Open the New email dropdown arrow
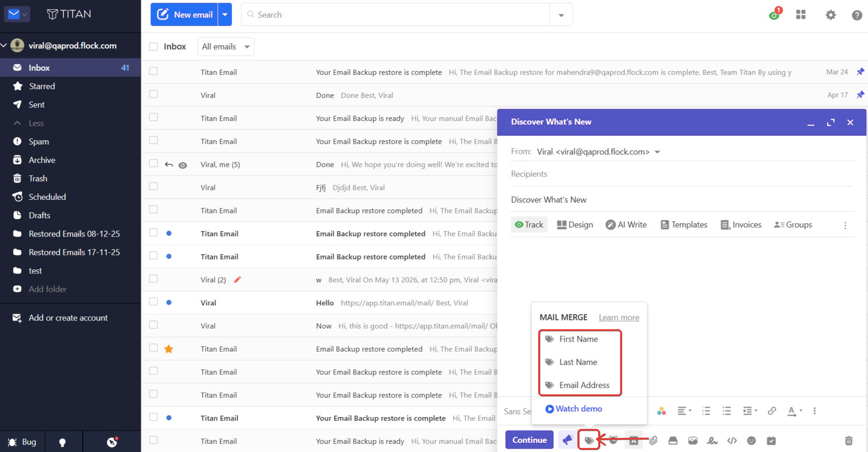Viewport: 868px width, 452px height. pyautogui.click(x=225, y=14)
